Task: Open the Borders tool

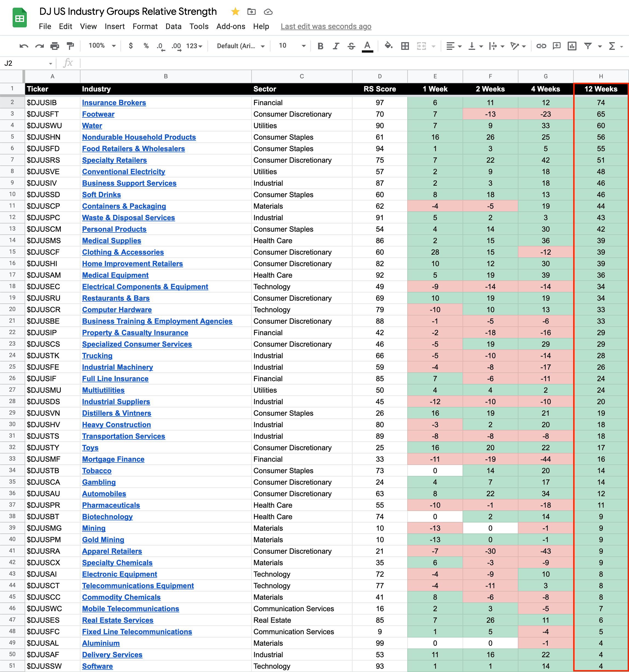Action: pyautogui.click(x=405, y=46)
